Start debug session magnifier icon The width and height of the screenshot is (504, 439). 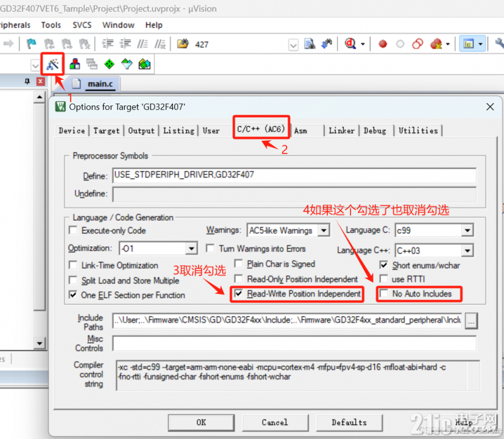350,44
